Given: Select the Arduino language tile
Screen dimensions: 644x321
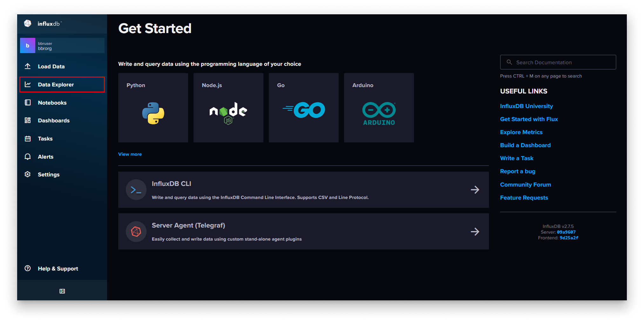Looking at the screenshot, I should click(x=379, y=107).
